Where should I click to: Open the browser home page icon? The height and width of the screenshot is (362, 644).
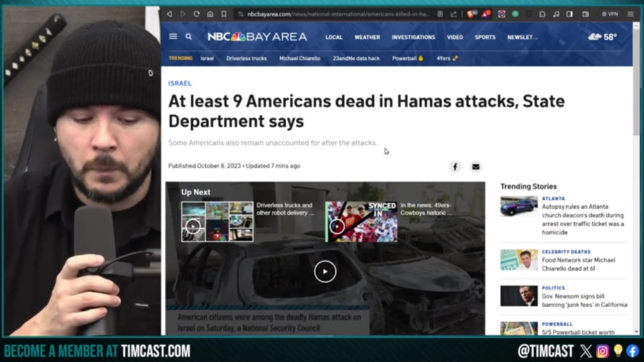pos(210,14)
